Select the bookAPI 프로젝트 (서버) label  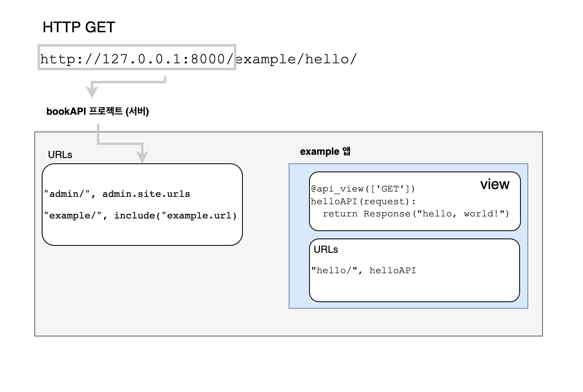pyautogui.click(x=98, y=111)
